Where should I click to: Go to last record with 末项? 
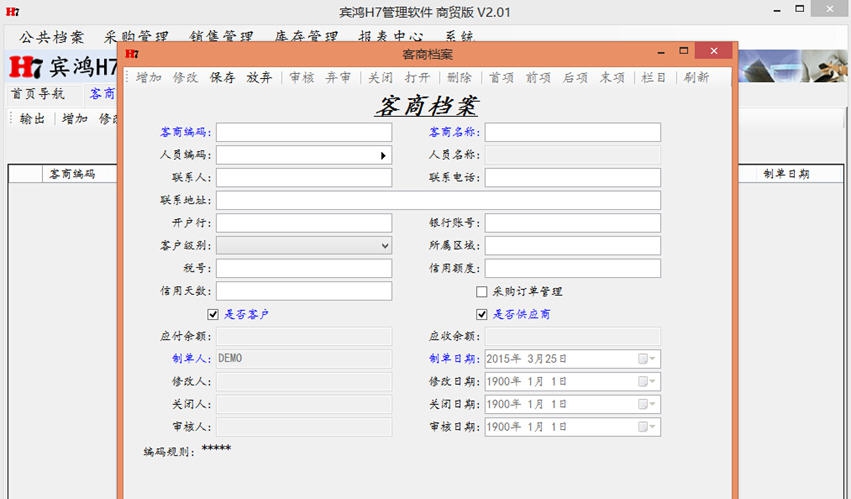(x=612, y=78)
